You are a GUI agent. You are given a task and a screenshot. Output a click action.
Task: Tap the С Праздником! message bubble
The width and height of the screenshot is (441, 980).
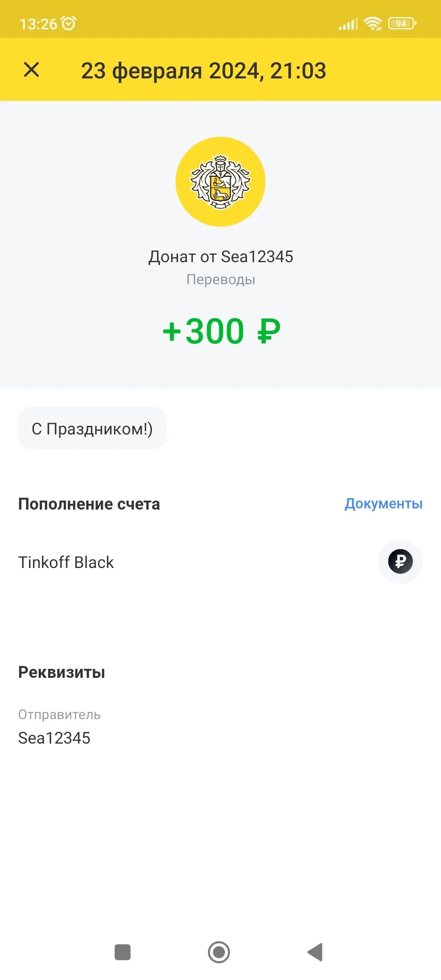click(x=92, y=428)
